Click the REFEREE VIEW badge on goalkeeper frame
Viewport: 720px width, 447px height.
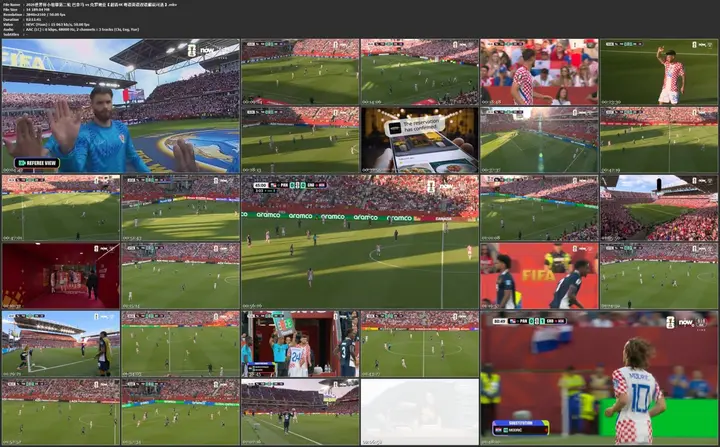tap(37, 163)
